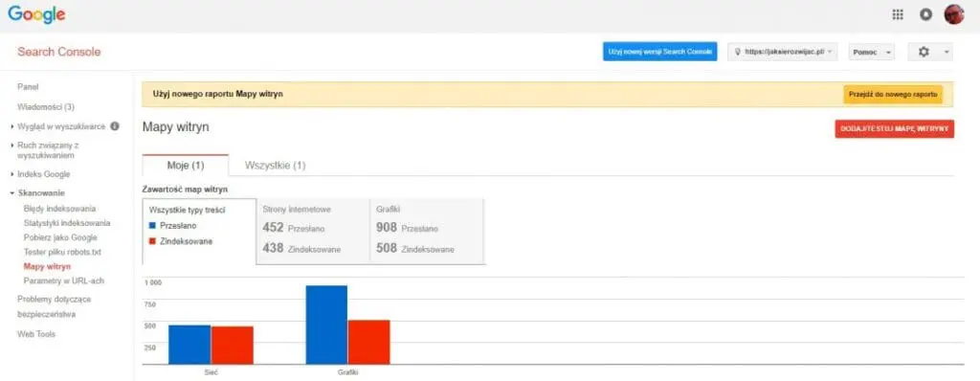This screenshot has width=980, height=381.
Task: Open Problemy dotyczące bezpieczeństwa in sidebar
Action: (55, 306)
